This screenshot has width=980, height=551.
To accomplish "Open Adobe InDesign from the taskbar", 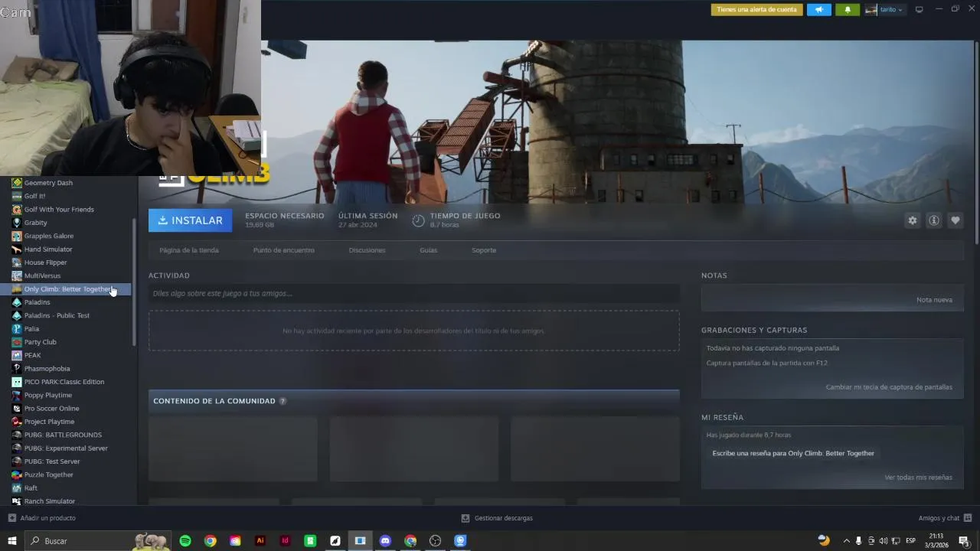I will point(286,541).
